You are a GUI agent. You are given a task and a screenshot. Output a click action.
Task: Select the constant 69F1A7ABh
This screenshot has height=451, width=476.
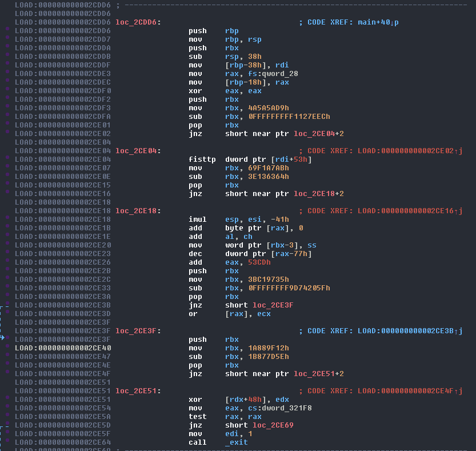pyautogui.click(x=269, y=168)
